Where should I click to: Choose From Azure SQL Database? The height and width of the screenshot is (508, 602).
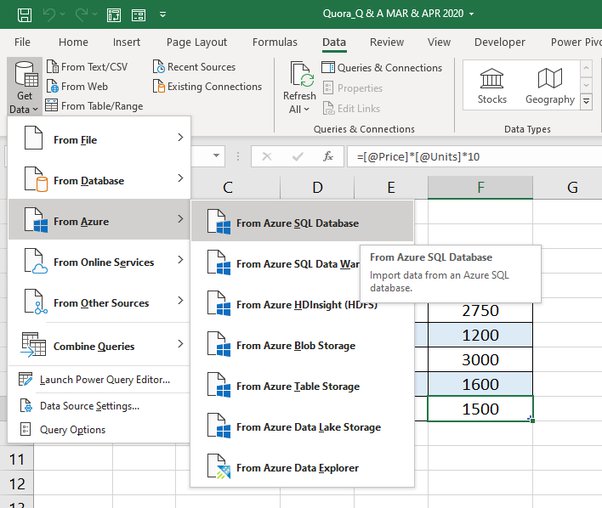pos(302,222)
